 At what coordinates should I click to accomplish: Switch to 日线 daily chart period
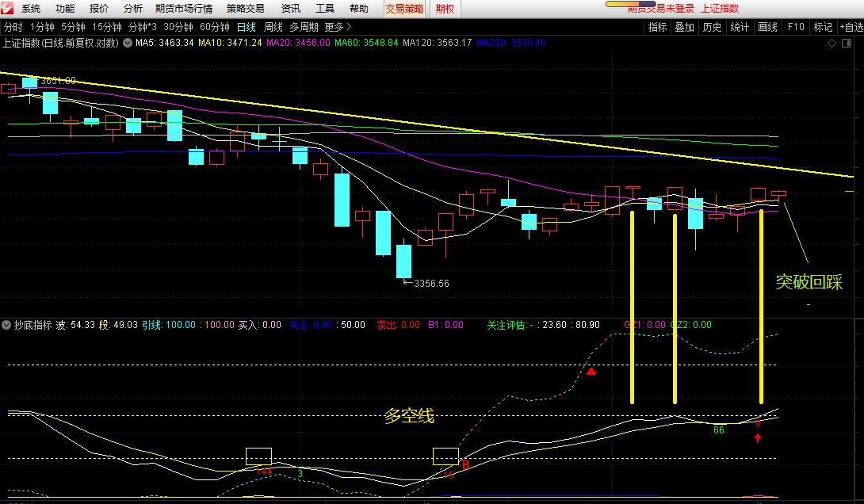247,27
